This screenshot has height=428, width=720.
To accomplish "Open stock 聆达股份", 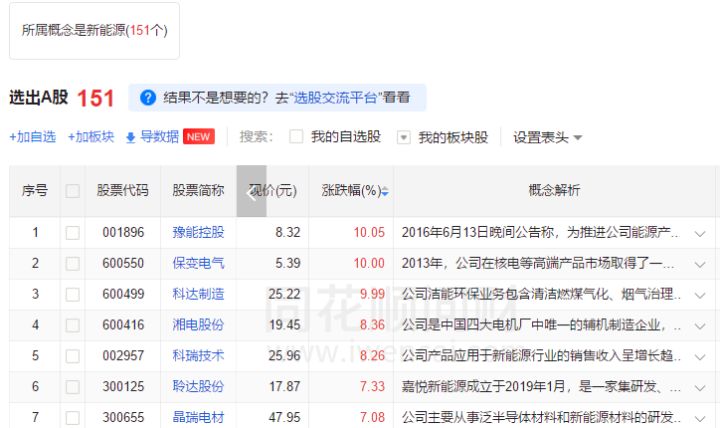I will click(x=198, y=386).
